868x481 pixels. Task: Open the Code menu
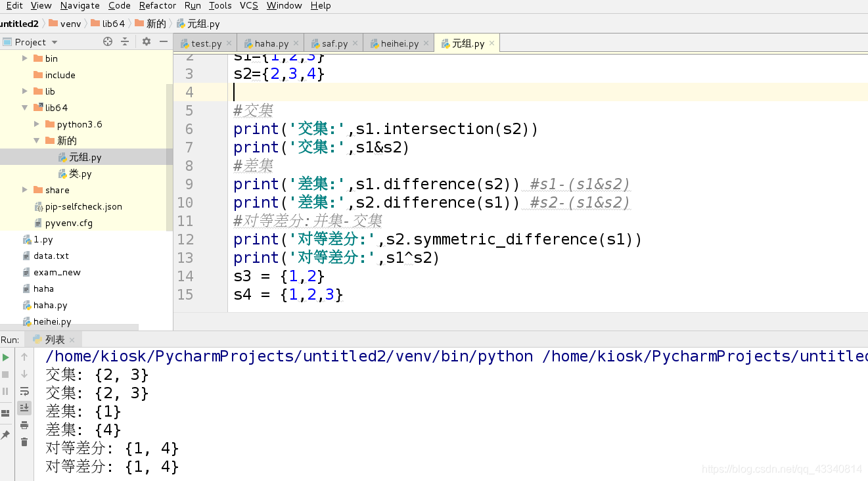(x=120, y=5)
